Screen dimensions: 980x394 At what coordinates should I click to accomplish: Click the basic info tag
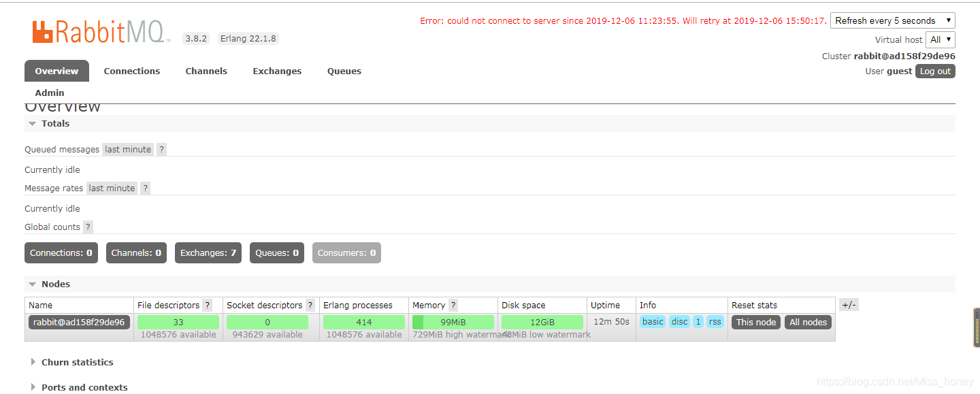pos(653,322)
